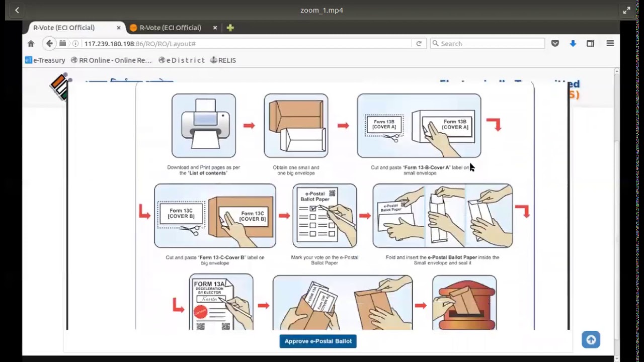
Task: Open e-Treasury bookmark
Action: click(x=45, y=60)
